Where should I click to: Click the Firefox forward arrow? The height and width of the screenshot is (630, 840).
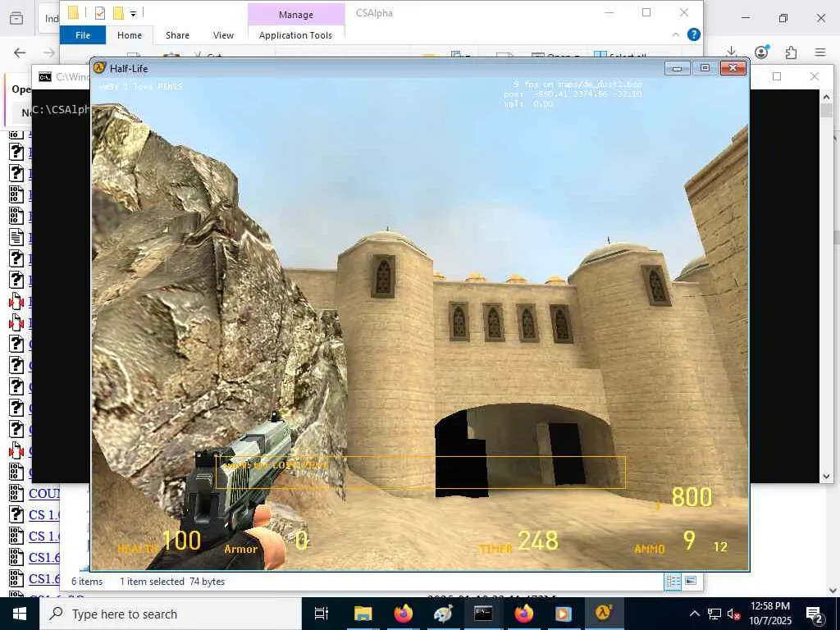(49, 52)
